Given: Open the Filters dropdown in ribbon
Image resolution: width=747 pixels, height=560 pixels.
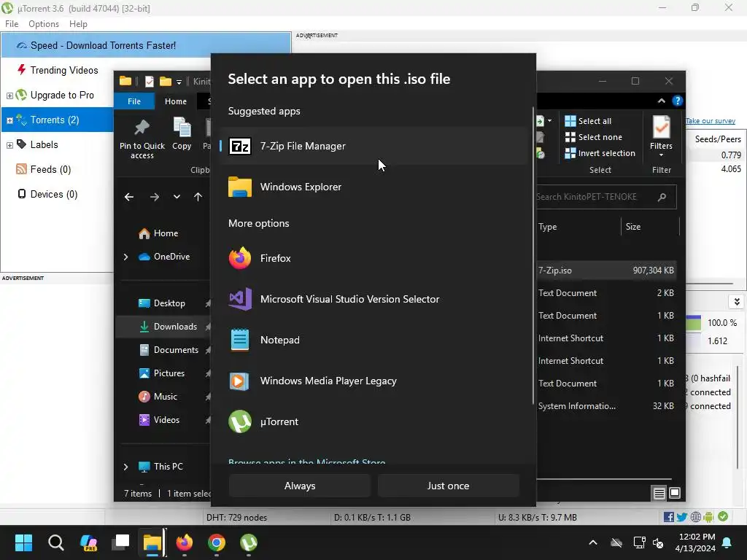Looking at the screenshot, I should click(x=661, y=136).
